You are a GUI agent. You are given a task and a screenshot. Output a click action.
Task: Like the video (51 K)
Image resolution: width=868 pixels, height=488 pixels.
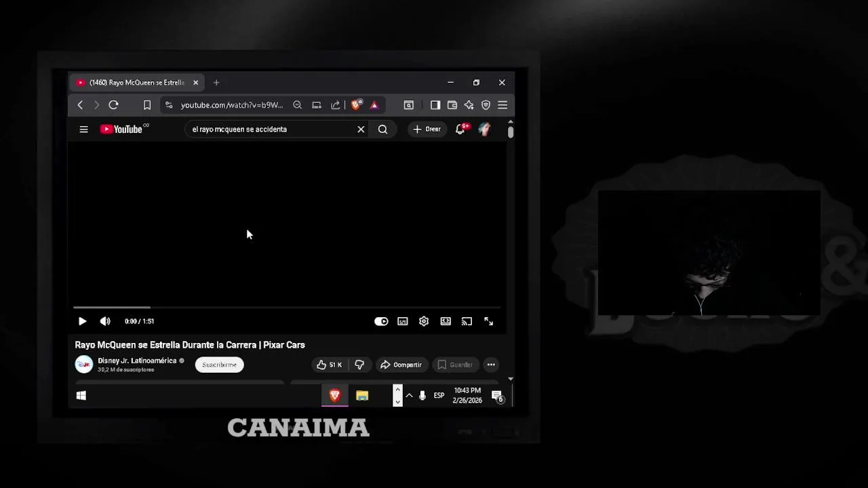click(x=330, y=365)
